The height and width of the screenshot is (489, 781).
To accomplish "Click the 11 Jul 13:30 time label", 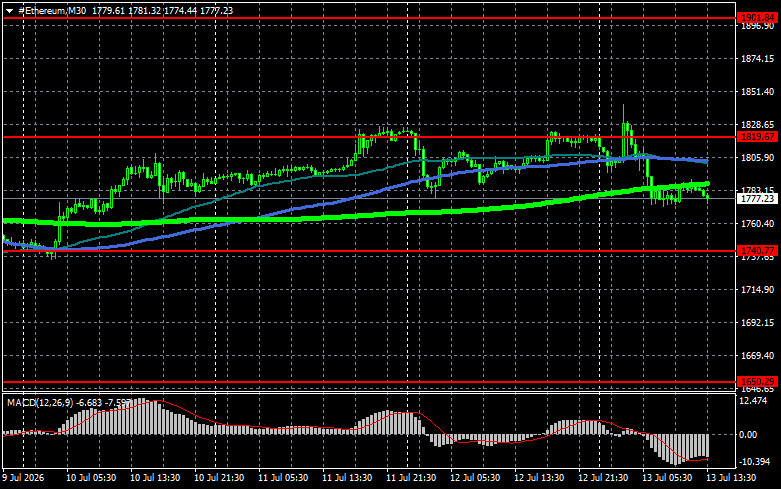I will pos(347,478).
